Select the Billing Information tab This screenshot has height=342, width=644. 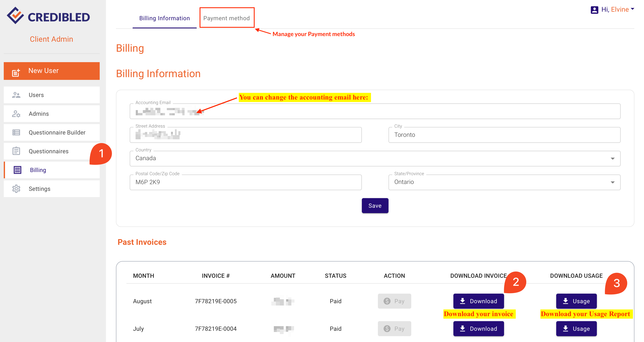click(164, 18)
